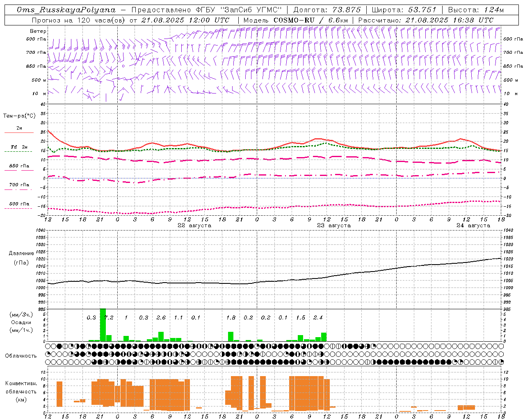The image size is (525, 420).
Task: Click the 1.8 precipitation amount
Action: click(x=231, y=317)
